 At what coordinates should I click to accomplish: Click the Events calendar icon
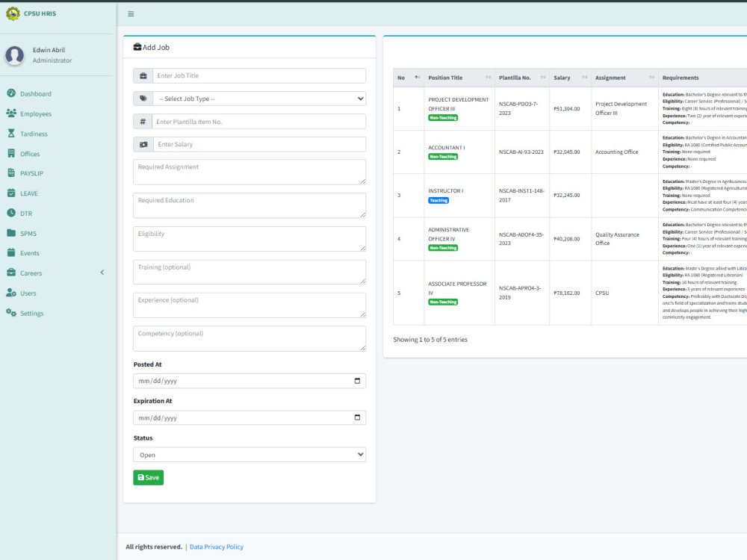[x=11, y=252]
